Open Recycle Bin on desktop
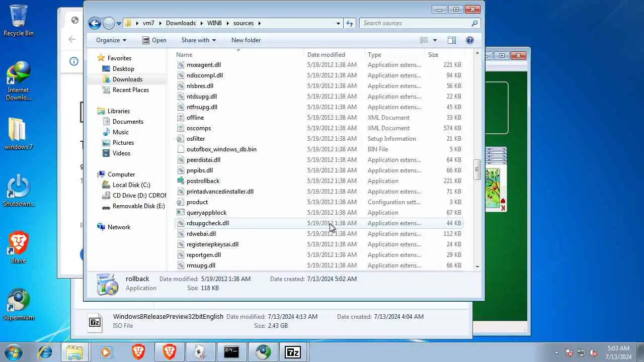This screenshot has width=644, height=362. click(19, 21)
